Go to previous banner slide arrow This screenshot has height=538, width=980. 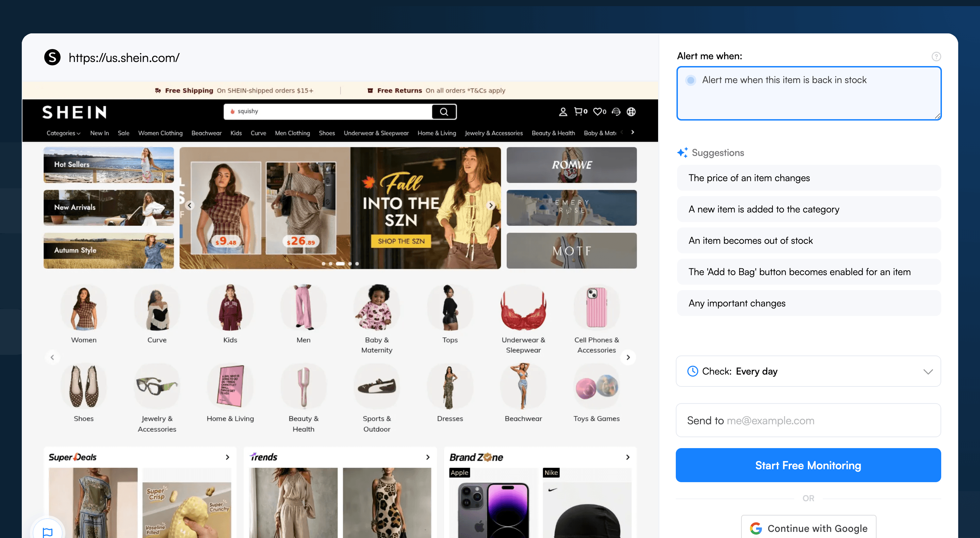point(190,205)
